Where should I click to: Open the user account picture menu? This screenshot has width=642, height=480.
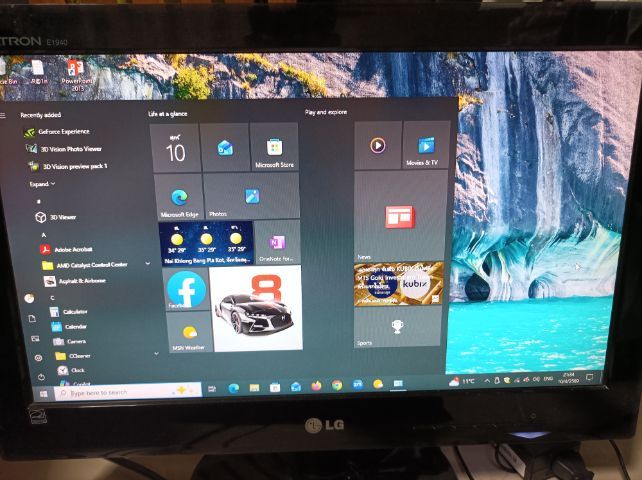point(29,298)
